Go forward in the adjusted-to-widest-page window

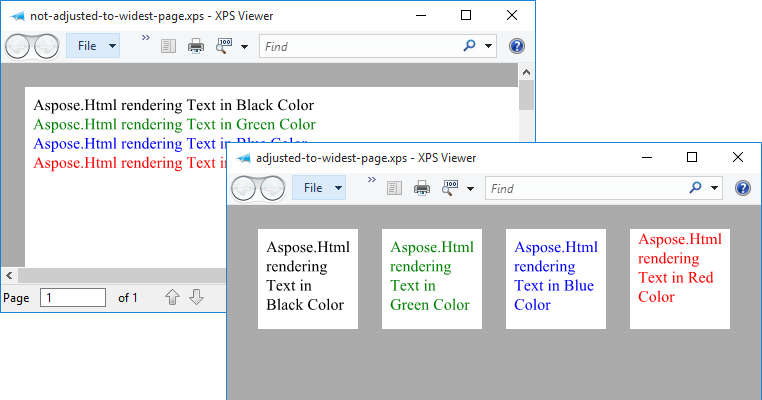click(273, 189)
